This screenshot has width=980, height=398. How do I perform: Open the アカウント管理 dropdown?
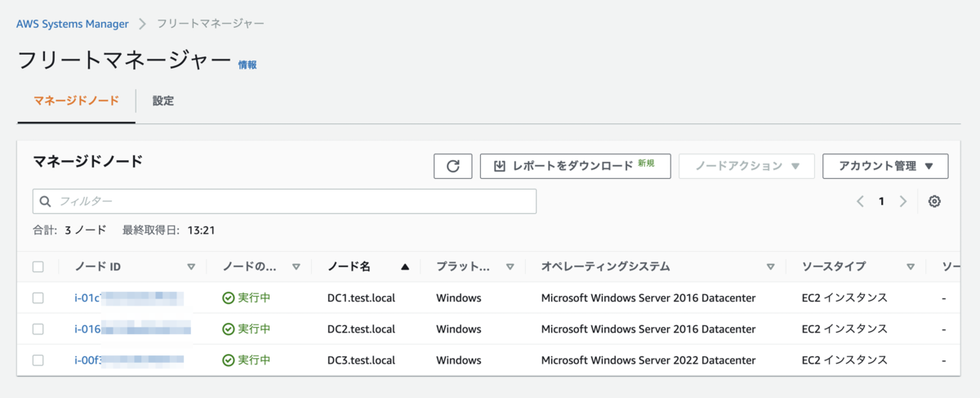point(885,166)
